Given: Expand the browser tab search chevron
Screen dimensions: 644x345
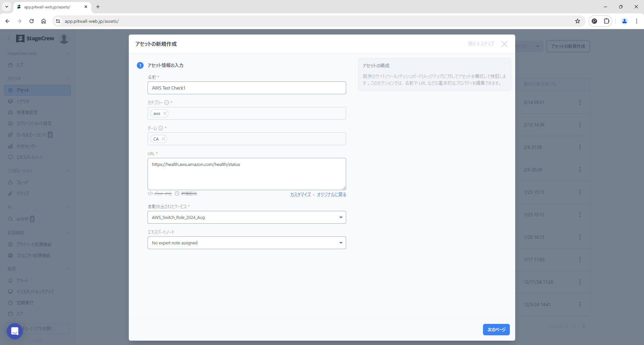Looking at the screenshot, I should [6, 7].
